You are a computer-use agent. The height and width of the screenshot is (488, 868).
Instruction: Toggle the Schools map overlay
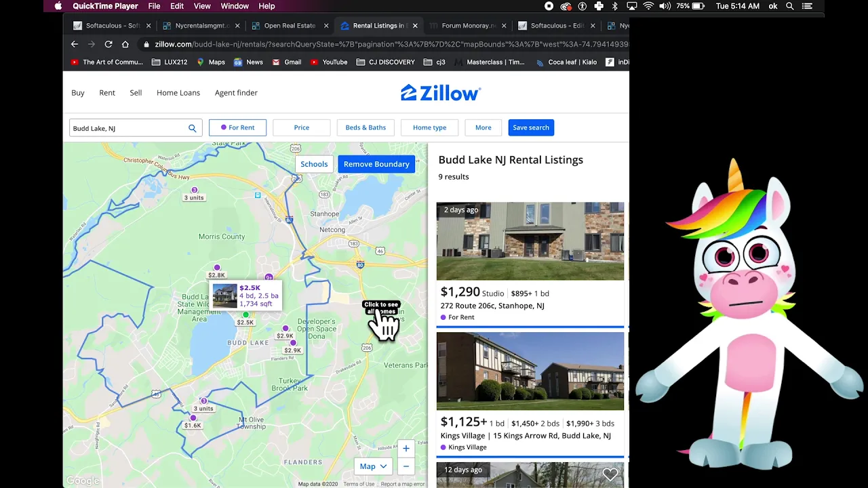click(x=314, y=164)
